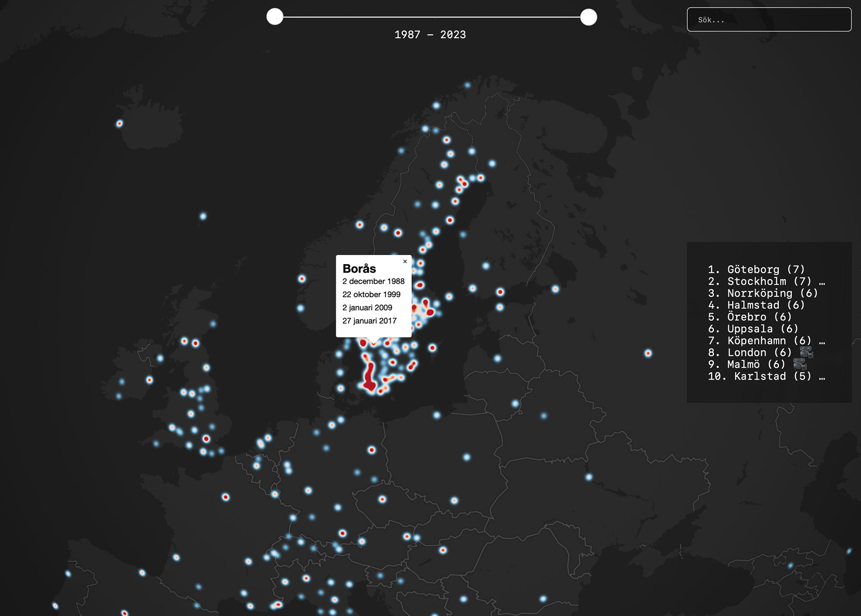861x616 pixels.
Task: Click the 2 januari 2009 date entry
Action: [367, 308]
